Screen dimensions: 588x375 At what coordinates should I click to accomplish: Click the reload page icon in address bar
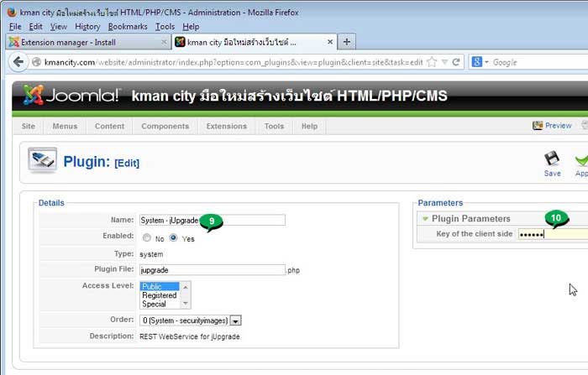click(456, 62)
